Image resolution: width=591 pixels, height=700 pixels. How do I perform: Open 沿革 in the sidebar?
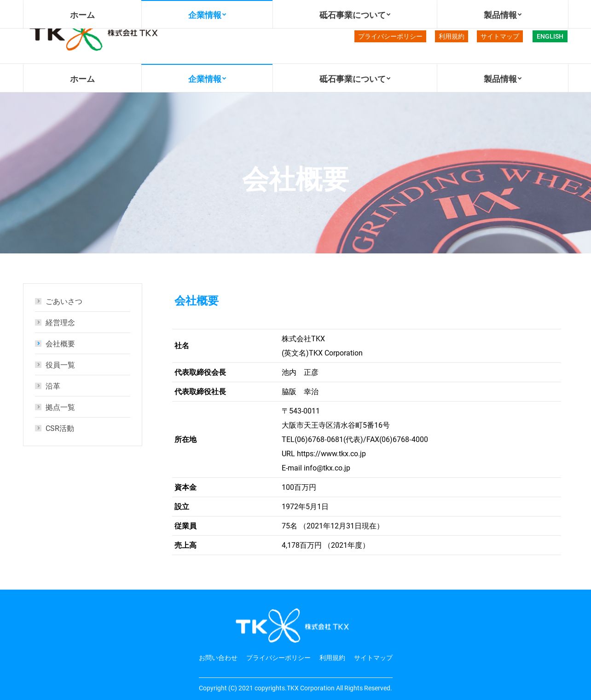pyautogui.click(x=53, y=386)
